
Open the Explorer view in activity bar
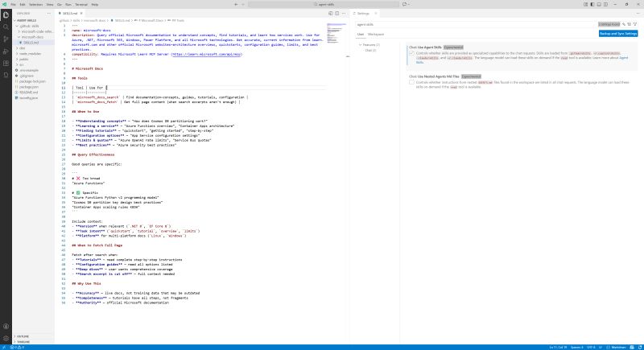pos(6,14)
